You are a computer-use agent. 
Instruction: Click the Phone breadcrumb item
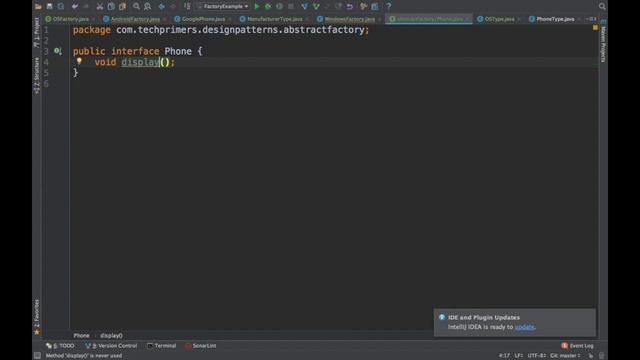pos(81,336)
